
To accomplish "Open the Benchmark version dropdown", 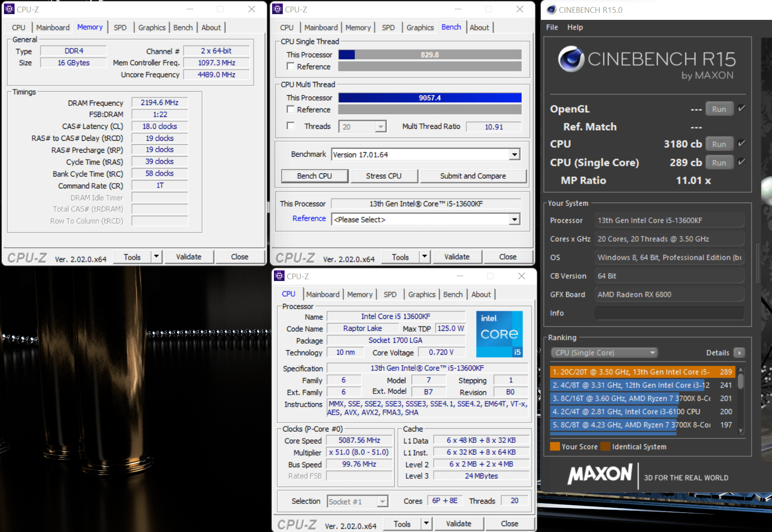I will pyautogui.click(x=514, y=154).
